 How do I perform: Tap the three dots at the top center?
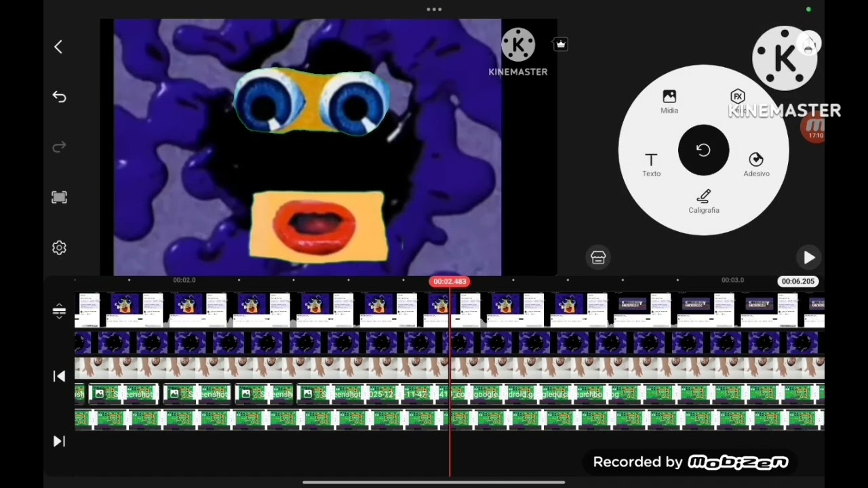point(434,9)
